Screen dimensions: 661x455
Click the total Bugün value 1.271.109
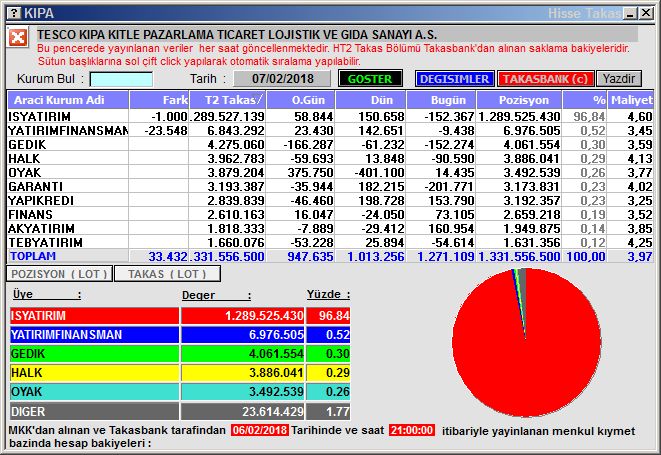[x=446, y=256]
